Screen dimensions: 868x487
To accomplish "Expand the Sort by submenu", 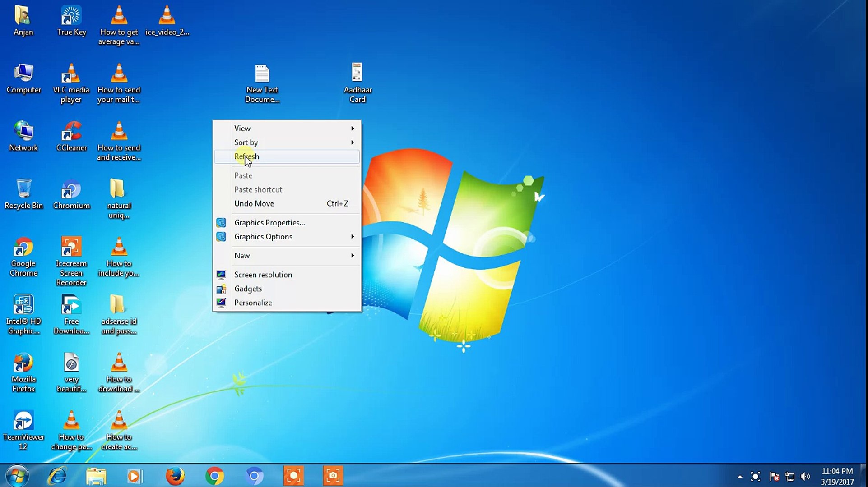I will [246, 142].
